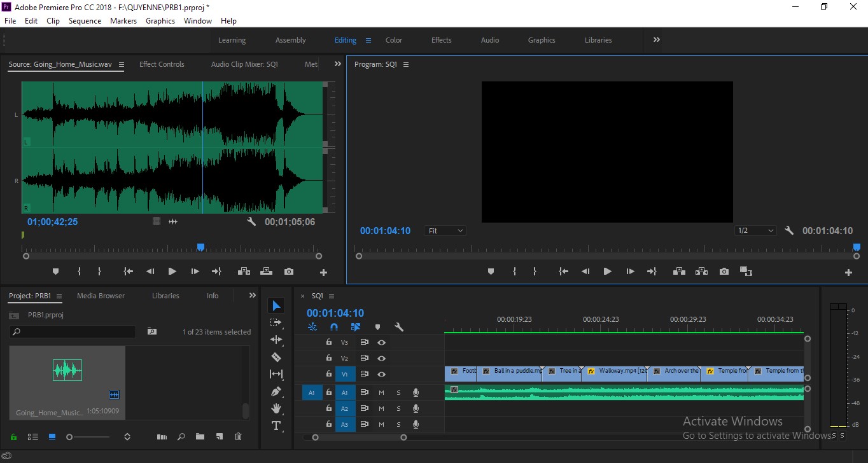Image resolution: width=868 pixels, height=463 pixels.
Task: Activate the Slip tool
Action: click(x=276, y=374)
